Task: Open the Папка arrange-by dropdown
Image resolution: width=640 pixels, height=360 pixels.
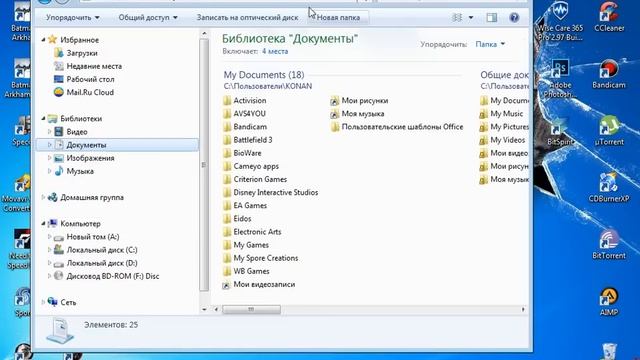Action: coord(490,44)
